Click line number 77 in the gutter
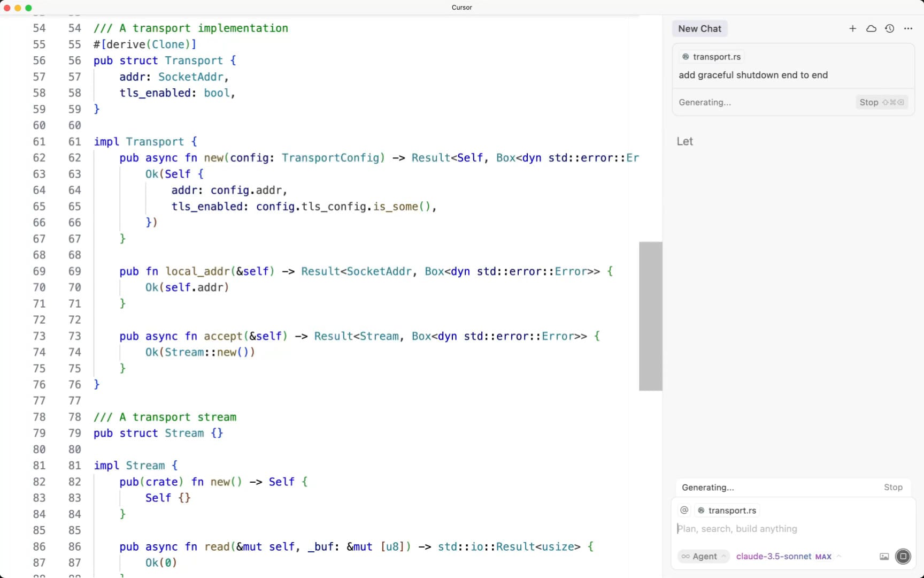 point(74,401)
